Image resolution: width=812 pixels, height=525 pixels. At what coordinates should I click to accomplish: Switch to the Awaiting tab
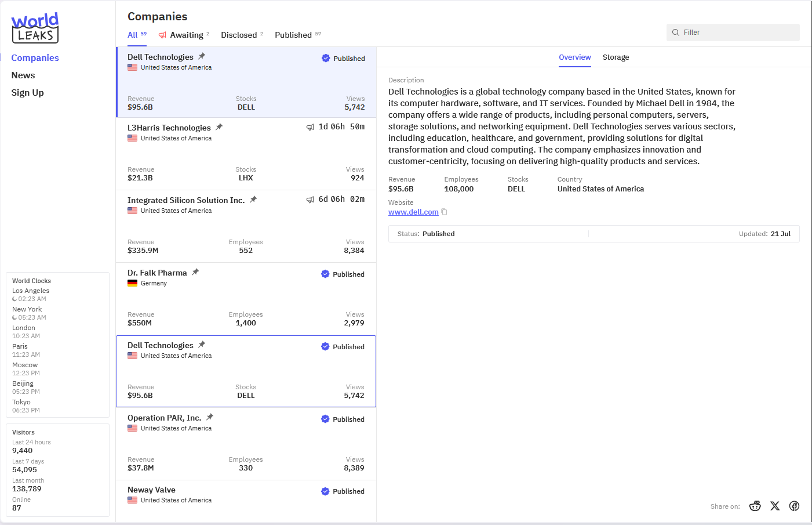tap(184, 35)
